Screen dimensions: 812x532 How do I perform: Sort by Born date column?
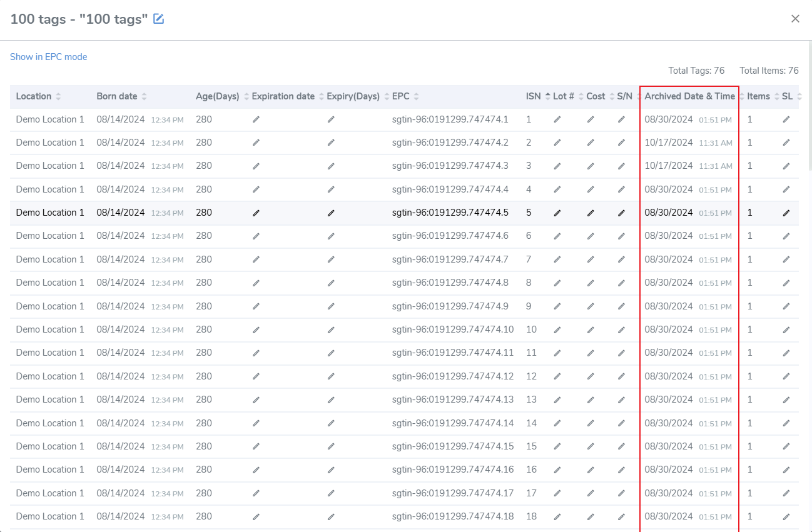tap(121, 96)
